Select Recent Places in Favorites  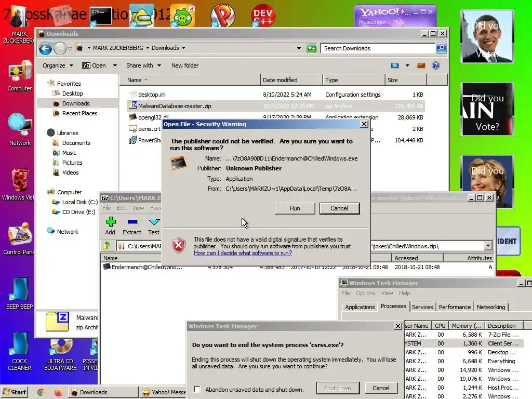79,113
